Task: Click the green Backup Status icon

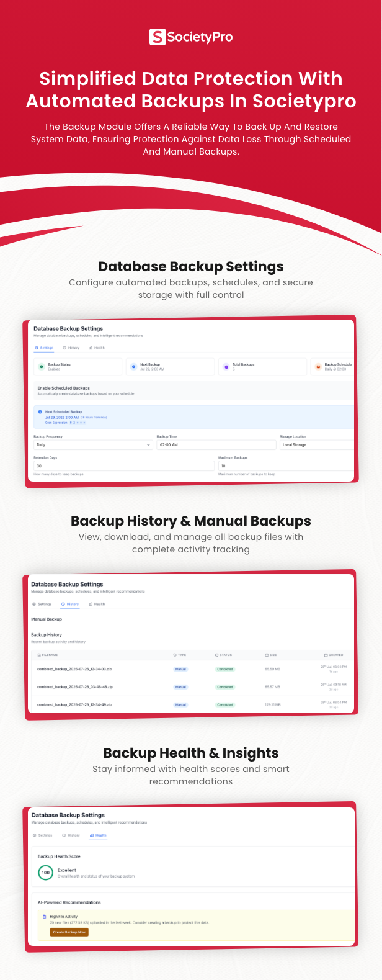Action: pyautogui.click(x=41, y=367)
